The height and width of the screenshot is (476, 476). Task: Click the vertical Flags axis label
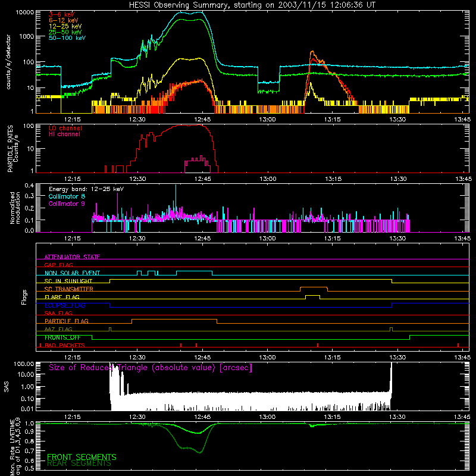tap(24, 297)
